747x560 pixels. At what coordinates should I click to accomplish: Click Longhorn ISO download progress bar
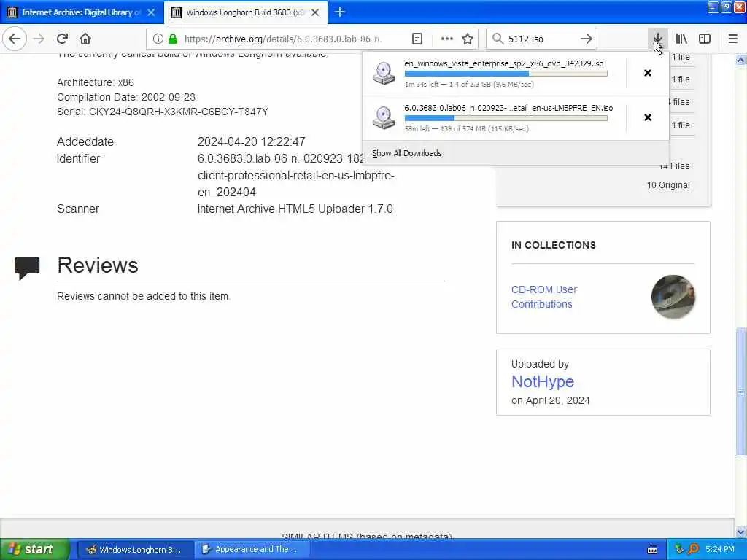tap(506, 118)
